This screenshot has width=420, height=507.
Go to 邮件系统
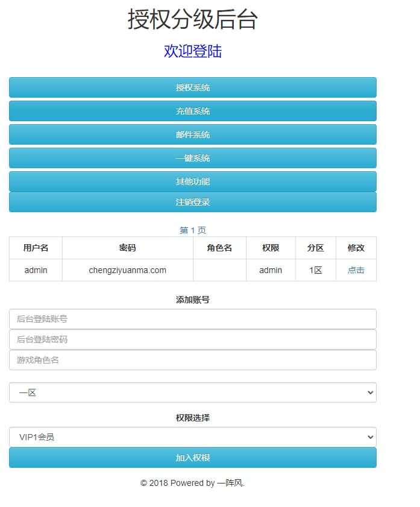(x=193, y=134)
